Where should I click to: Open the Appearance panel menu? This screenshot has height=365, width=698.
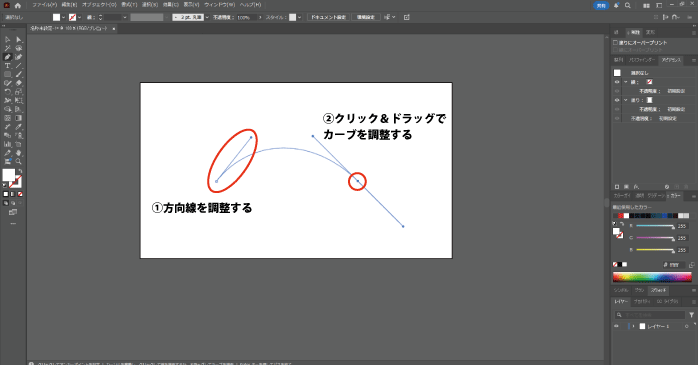[694, 60]
